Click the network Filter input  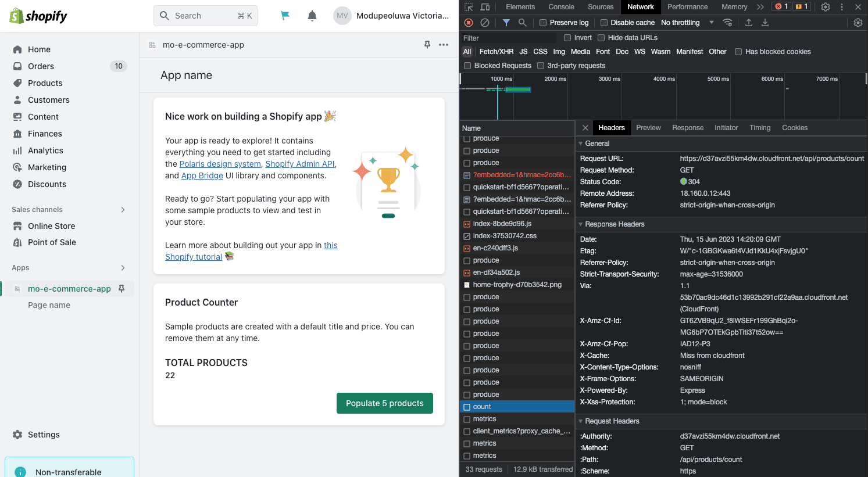click(x=509, y=38)
